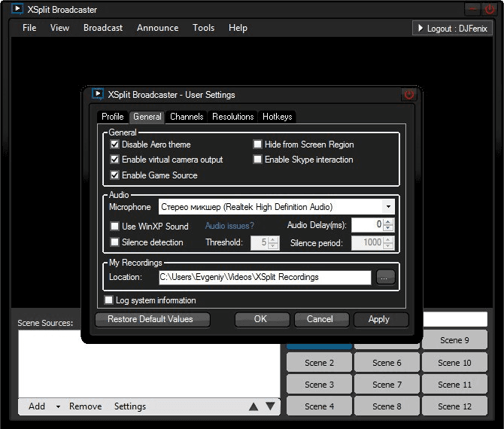Switch to Scene 12

tap(454, 406)
